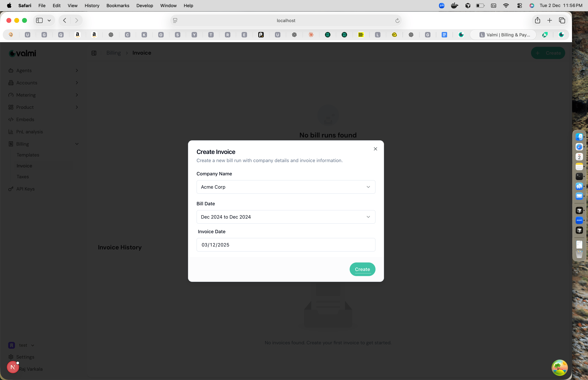Image resolution: width=588 pixels, height=380 pixels.
Task: Open the page settings icon in address bar
Action: (175, 20)
